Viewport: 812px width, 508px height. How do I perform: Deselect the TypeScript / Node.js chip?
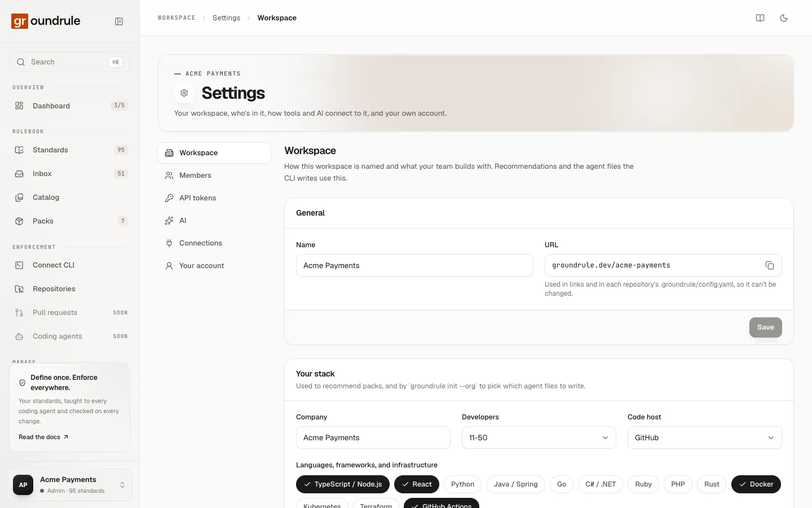pyautogui.click(x=343, y=484)
